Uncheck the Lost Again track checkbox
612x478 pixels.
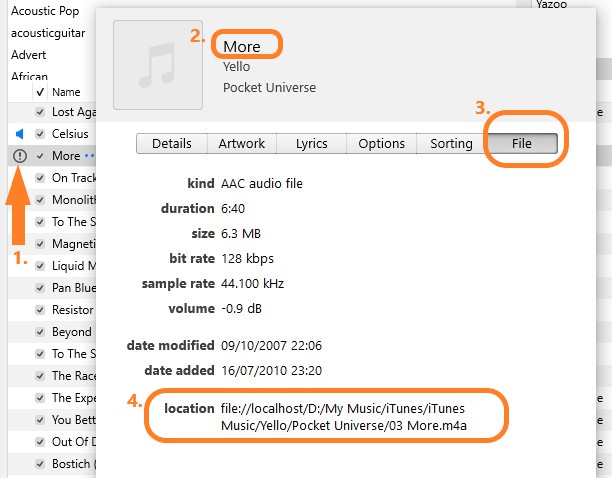coord(40,112)
